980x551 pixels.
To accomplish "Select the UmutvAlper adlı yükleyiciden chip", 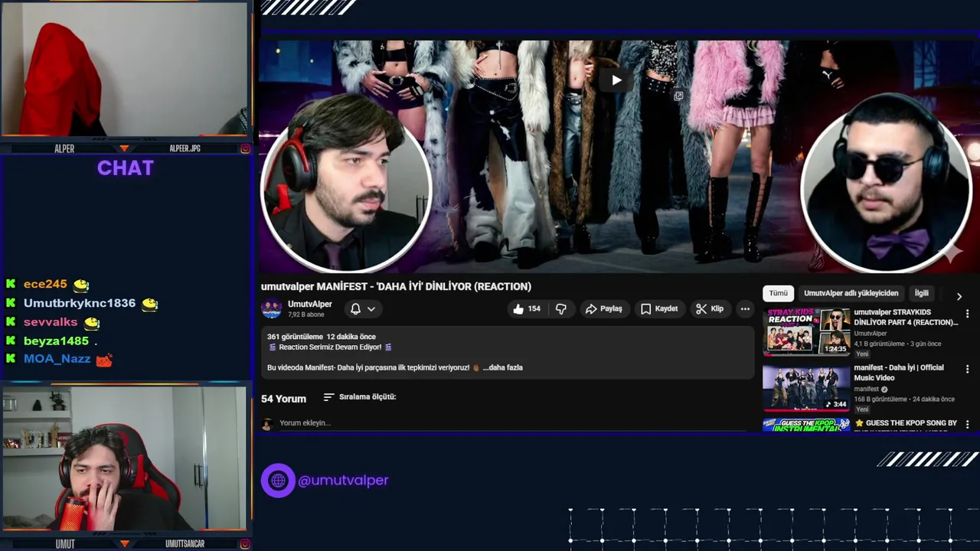I will pyautogui.click(x=851, y=293).
